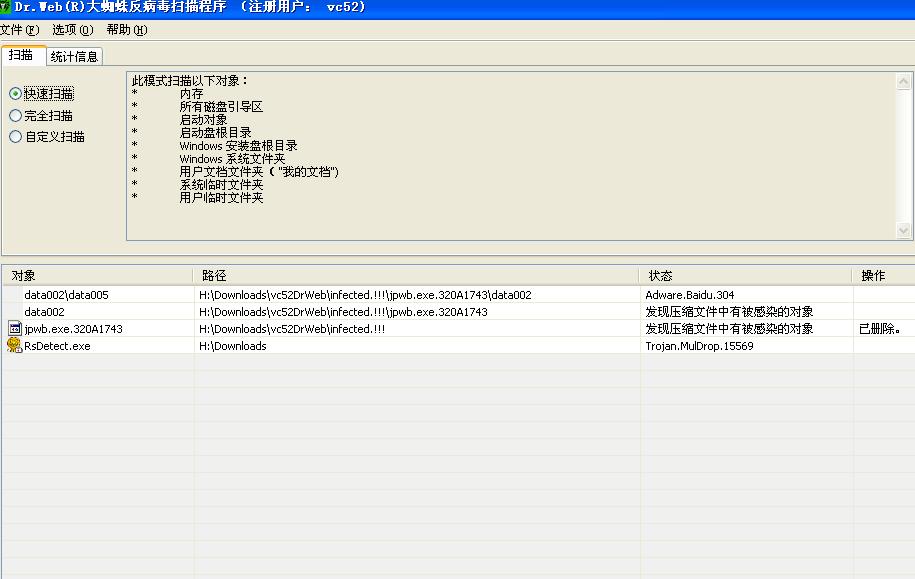Click the Adware.Baidu.304 status cell

coord(690,295)
